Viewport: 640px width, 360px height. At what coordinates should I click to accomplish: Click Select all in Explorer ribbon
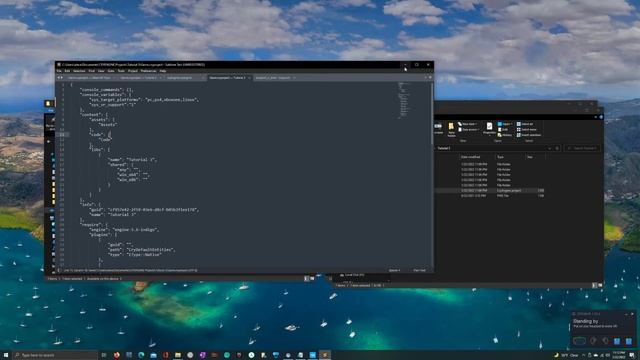coord(525,124)
